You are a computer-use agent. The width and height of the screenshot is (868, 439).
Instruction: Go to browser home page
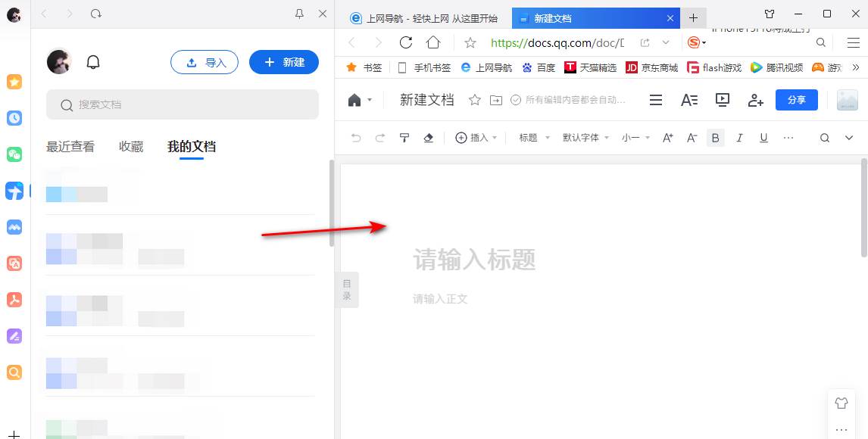(x=433, y=42)
